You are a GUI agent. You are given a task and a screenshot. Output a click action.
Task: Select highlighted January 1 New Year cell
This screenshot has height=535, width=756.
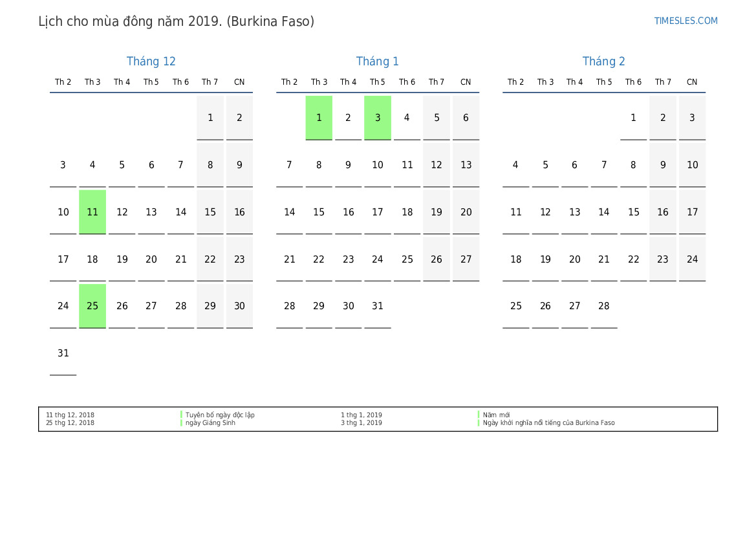click(x=319, y=118)
